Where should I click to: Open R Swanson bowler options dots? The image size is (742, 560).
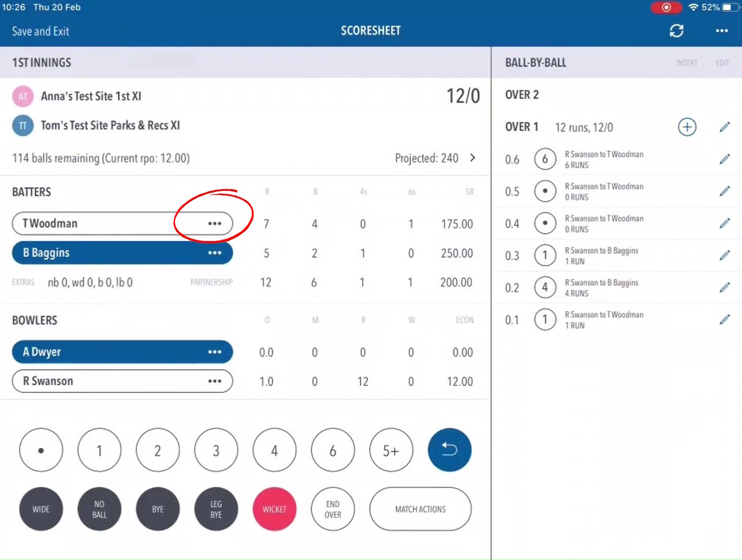tap(214, 381)
